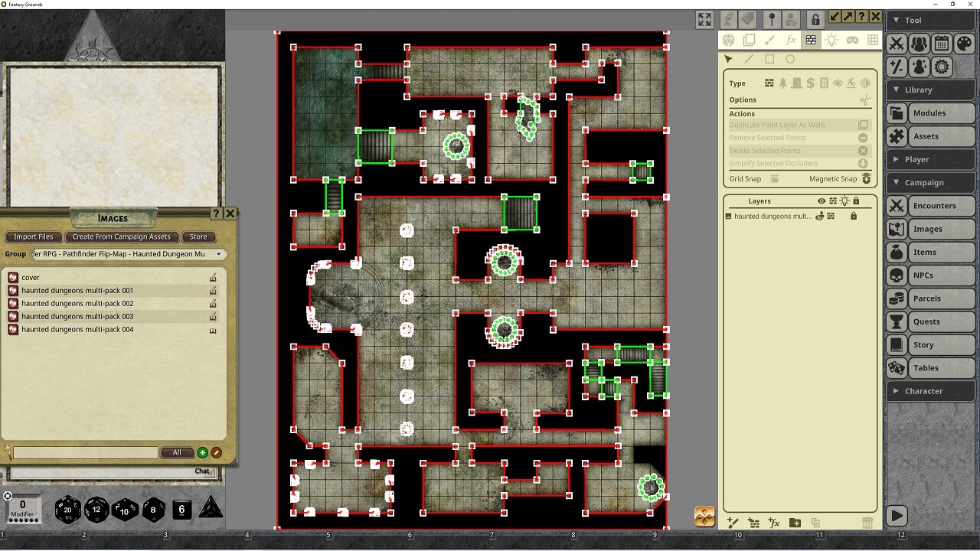The height and width of the screenshot is (551, 980).
Task: Set occluder type to door
Action: click(796, 83)
